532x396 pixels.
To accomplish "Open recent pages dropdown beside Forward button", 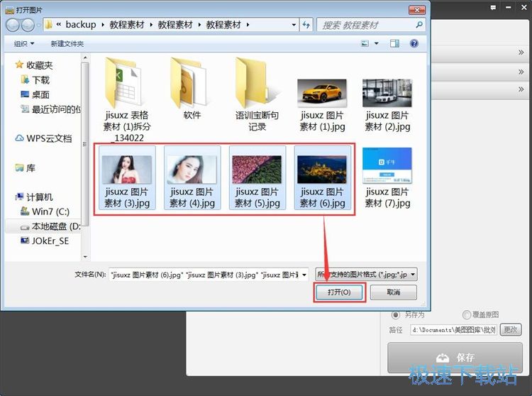I will click(38, 25).
